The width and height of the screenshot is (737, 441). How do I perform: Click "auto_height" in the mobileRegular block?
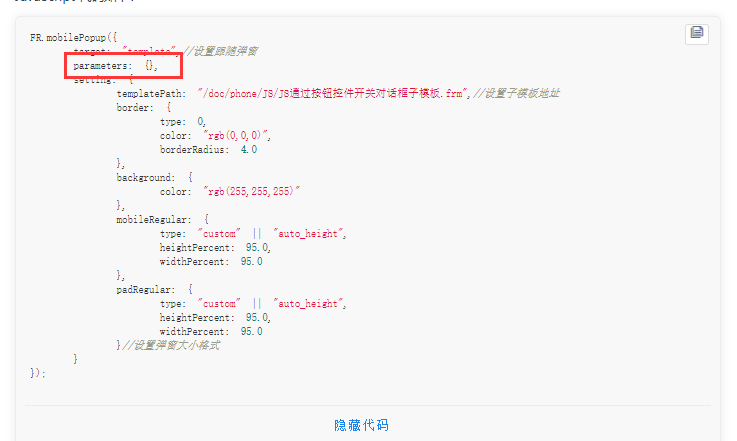(309, 234)
